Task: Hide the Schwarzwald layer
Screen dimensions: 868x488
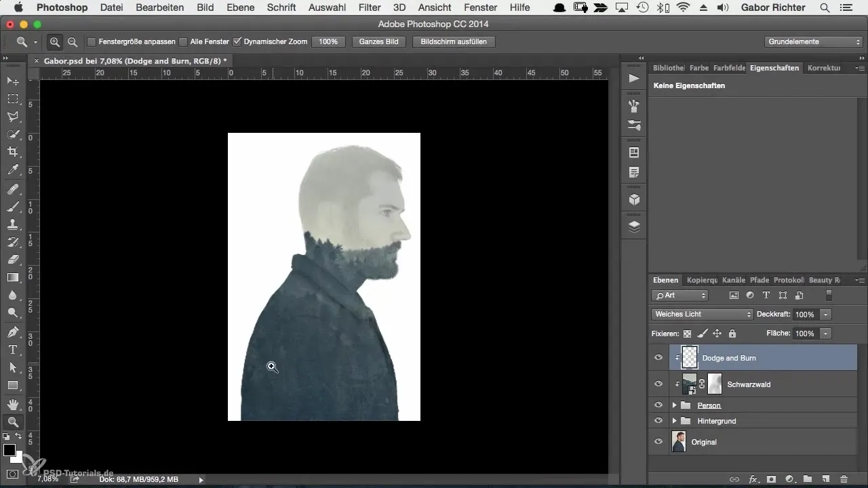Action: point(658,384)
